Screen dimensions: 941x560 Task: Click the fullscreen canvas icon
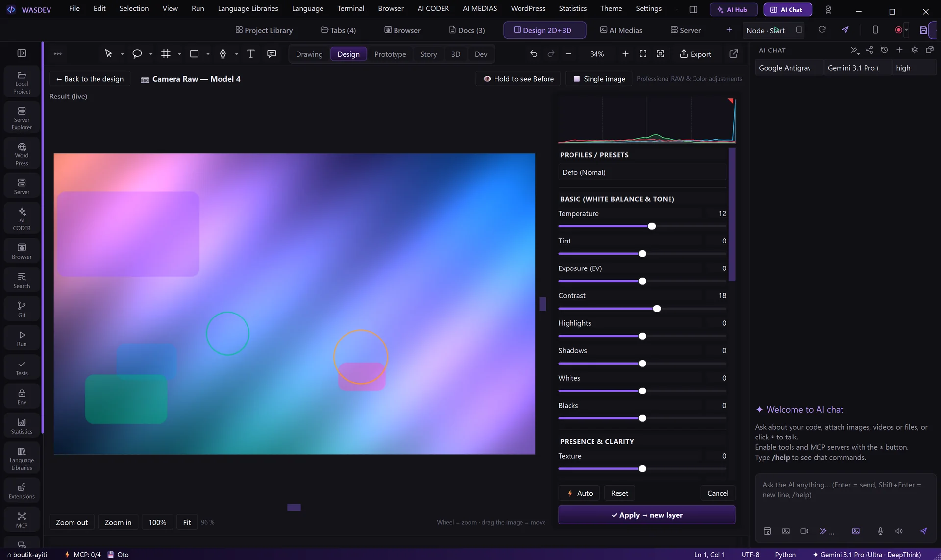[643, 54]
